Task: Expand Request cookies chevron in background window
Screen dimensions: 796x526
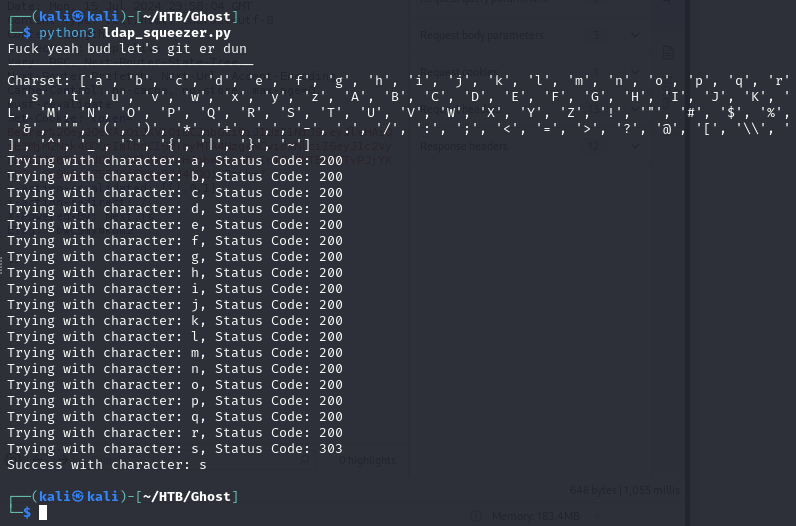Action: click(x=635, y=72)
